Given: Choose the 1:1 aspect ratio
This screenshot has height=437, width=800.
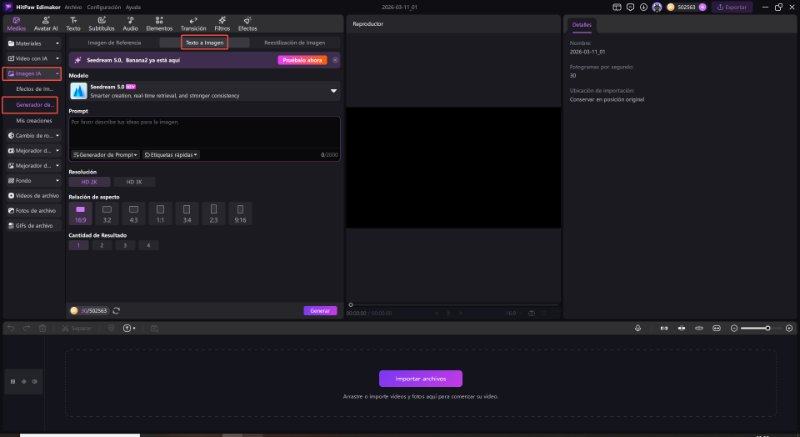Looking at the screenshot, I should point(160,214).
